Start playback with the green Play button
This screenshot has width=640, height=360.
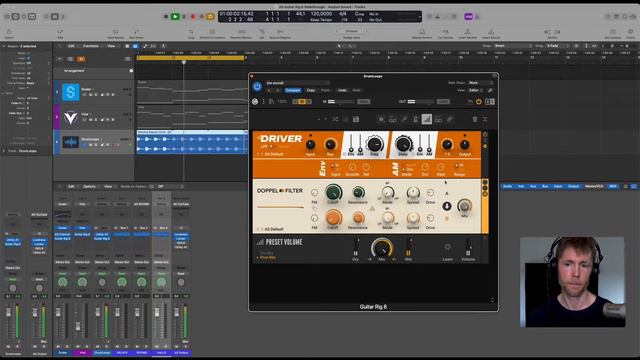pyautogui.click(x=175, y=17)
